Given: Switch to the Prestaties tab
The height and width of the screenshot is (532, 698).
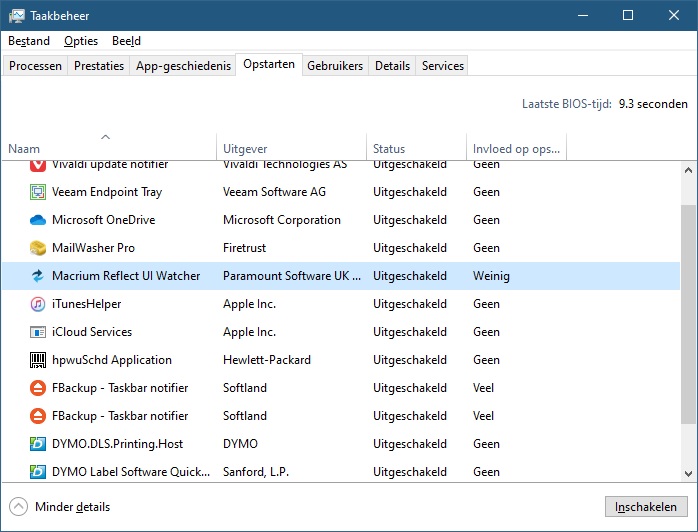Looking at the screenshot, I should click(99, 66).
